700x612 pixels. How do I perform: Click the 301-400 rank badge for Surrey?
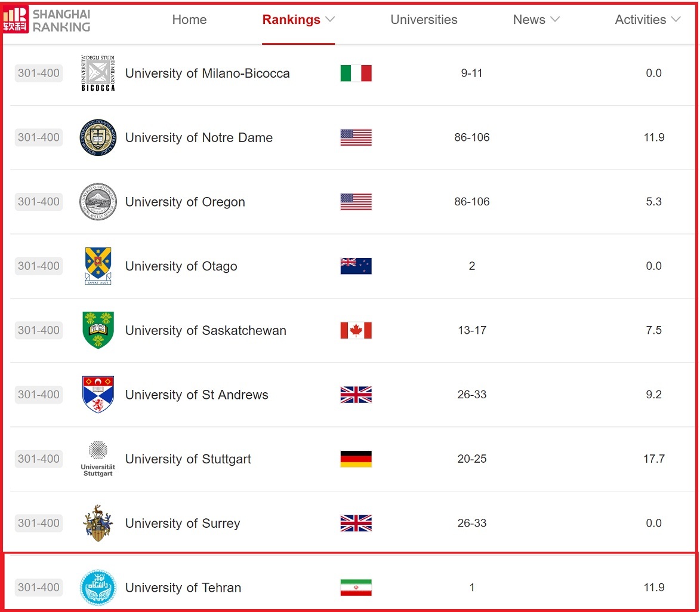(39, 523)
